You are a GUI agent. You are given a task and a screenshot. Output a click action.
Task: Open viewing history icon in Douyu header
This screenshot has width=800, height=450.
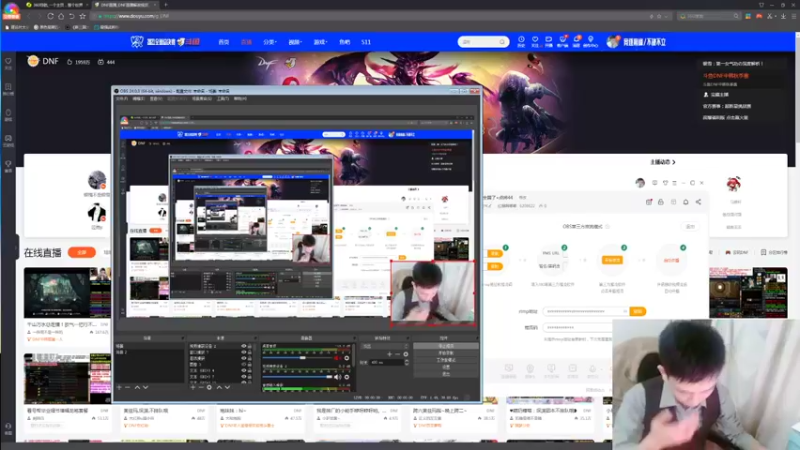point(521,41)
